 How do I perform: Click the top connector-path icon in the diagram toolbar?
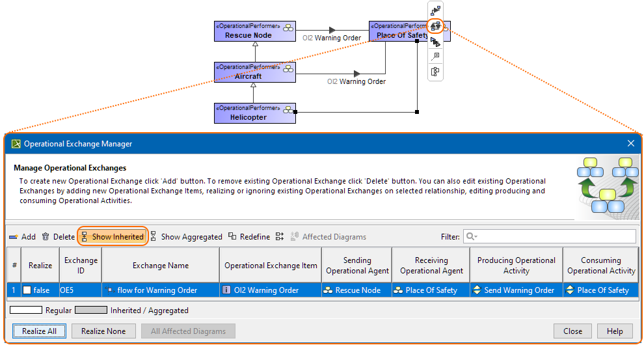pyautogui.click(x=436, y=11)
